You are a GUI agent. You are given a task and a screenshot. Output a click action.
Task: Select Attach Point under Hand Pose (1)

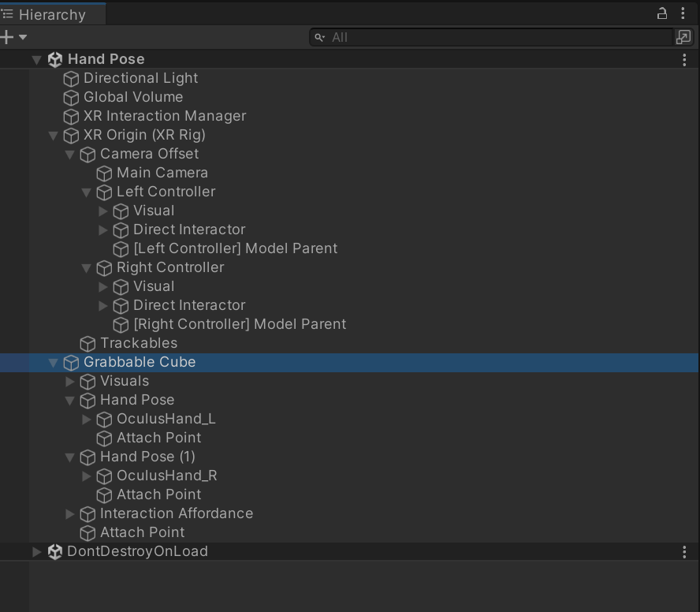pos(159,494)
